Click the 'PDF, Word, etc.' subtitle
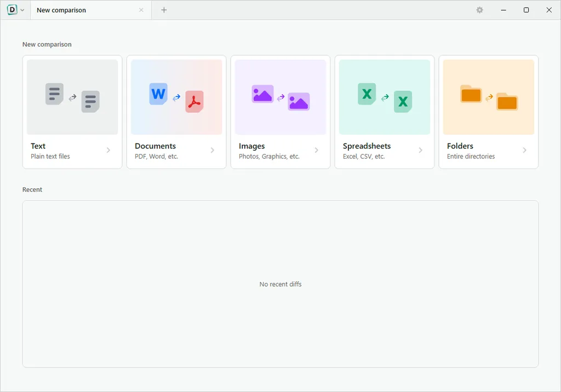The image size is (561, 392). (x=156, y=156)
